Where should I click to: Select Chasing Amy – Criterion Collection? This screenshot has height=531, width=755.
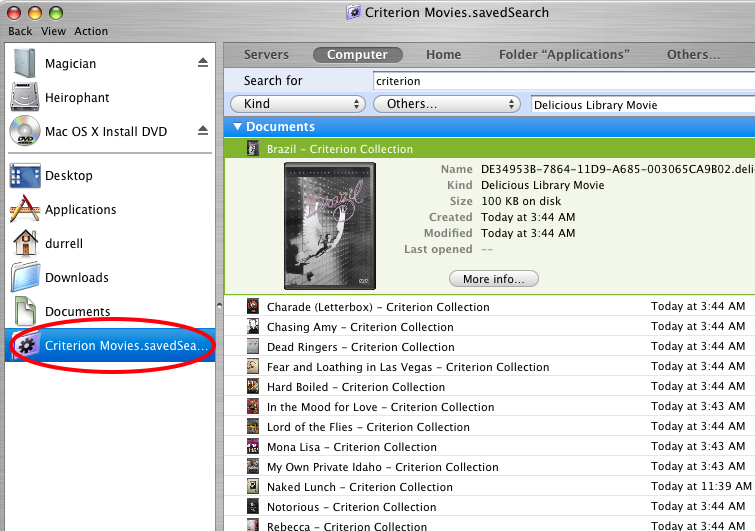click(360, 327)
